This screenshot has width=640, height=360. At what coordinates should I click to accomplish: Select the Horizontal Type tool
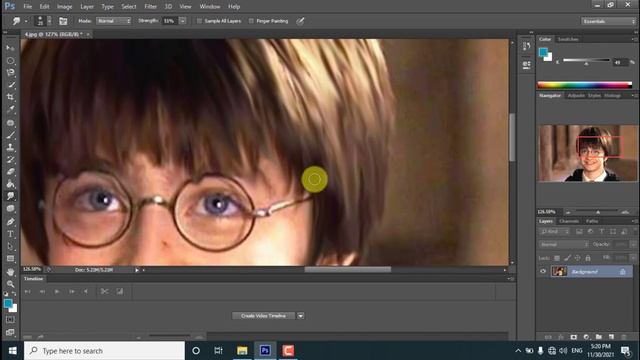[x=10, y=234]
